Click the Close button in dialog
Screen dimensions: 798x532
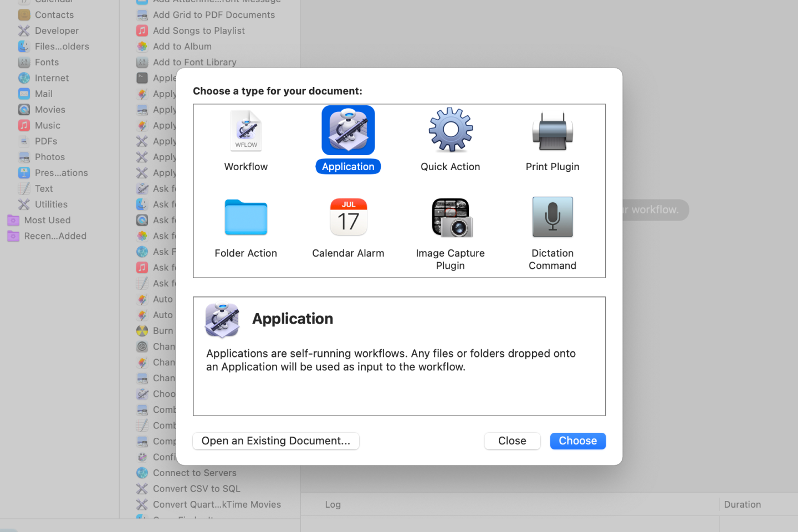pyautogui.click(x=511, y=441)
